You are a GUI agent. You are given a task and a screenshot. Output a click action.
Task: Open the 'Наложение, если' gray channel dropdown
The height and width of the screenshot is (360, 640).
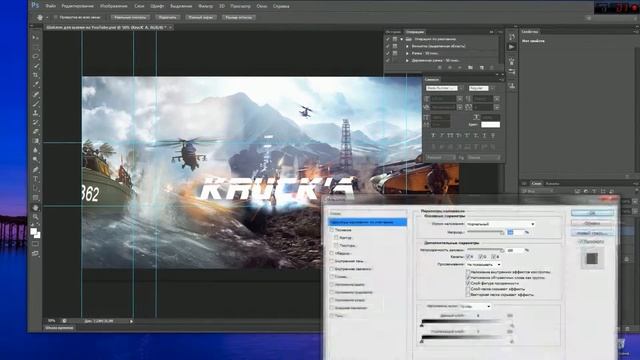click(475, 306)
